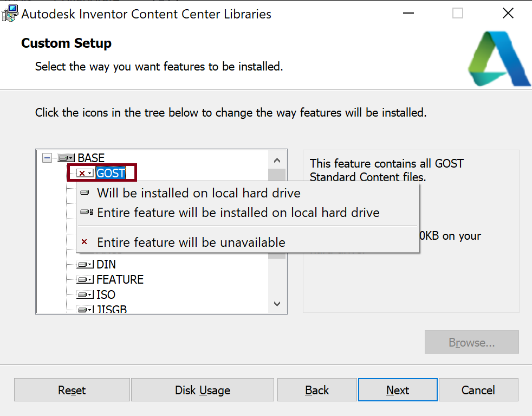Collapse the BASE feature tree node
This screenshot has width=532, height=416.
[48, 158]
